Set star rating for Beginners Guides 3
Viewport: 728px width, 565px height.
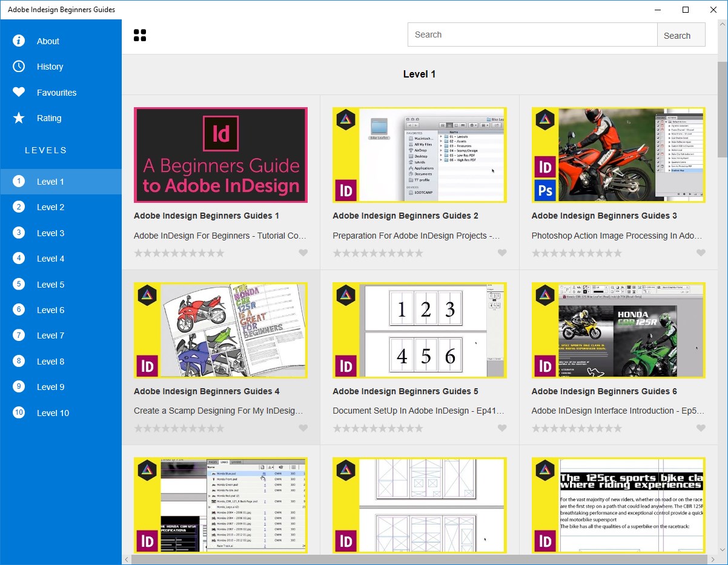pyautogui.click(x=577, y=253)
